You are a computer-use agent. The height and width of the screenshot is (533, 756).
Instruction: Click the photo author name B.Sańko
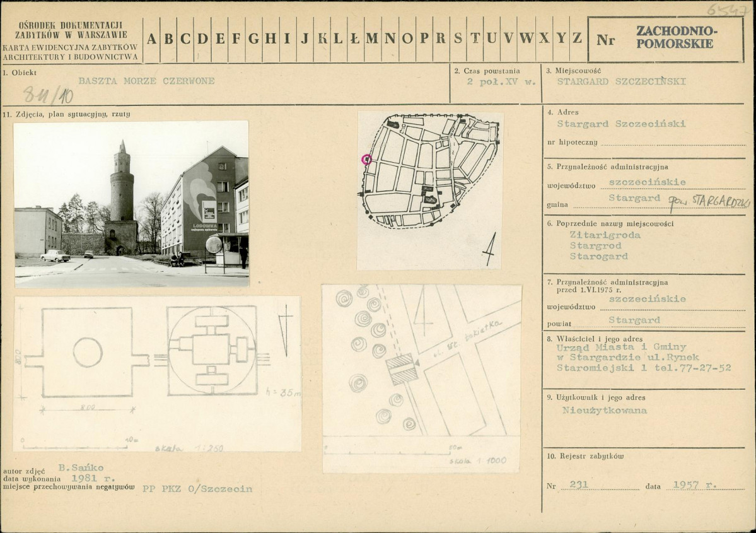(x=81, y=468)
